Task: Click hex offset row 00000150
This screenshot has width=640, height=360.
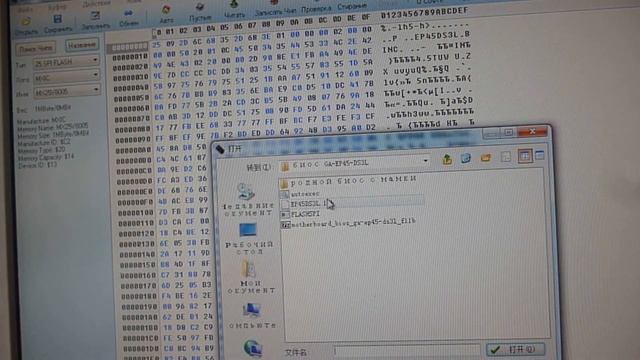Action: (x=138, y=265)
